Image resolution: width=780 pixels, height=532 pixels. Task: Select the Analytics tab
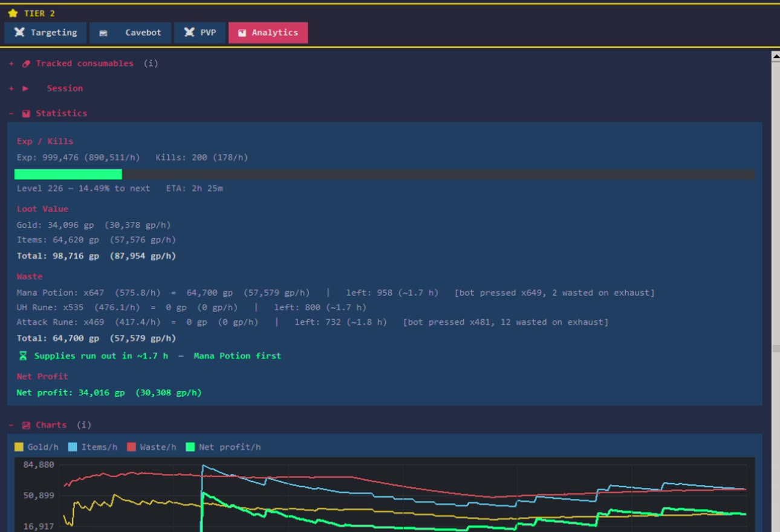[268, 33]
